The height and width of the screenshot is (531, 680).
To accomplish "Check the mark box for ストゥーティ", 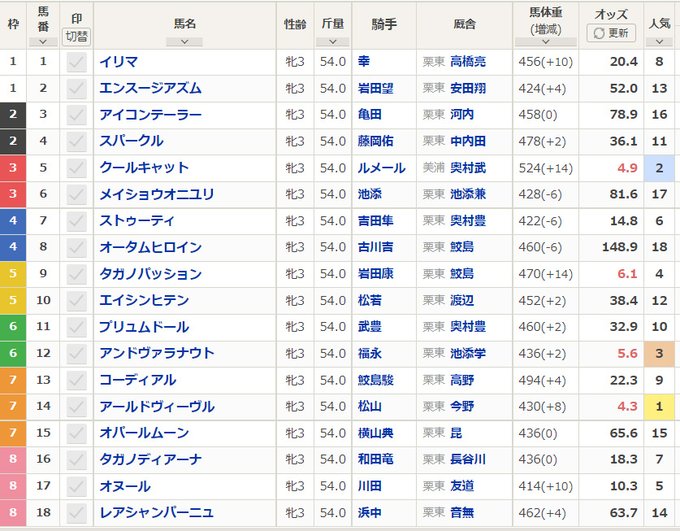I will (76, 221).
